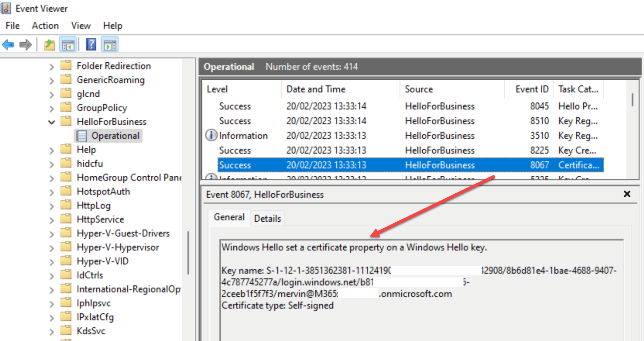Open a saved log via the folder icon
This screenshot has height=341, width=644.
[x=49, y=44]
